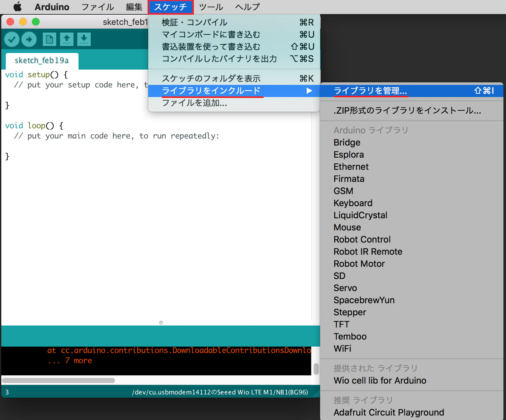Include the Keyboard library

(412, 203)
